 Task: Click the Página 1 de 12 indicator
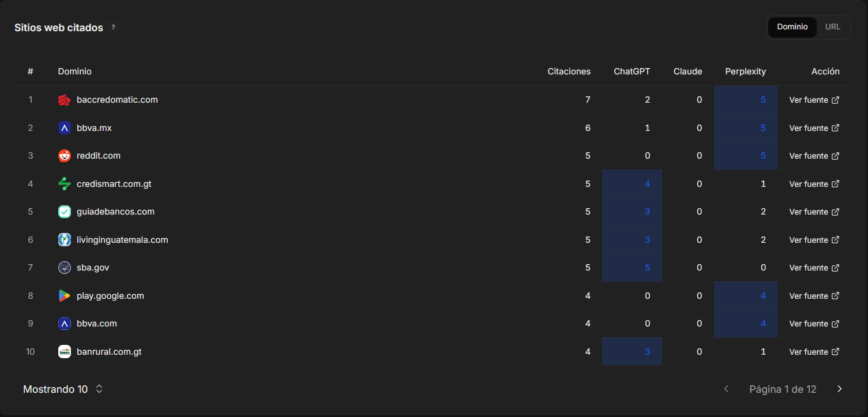tap(783, 389)
